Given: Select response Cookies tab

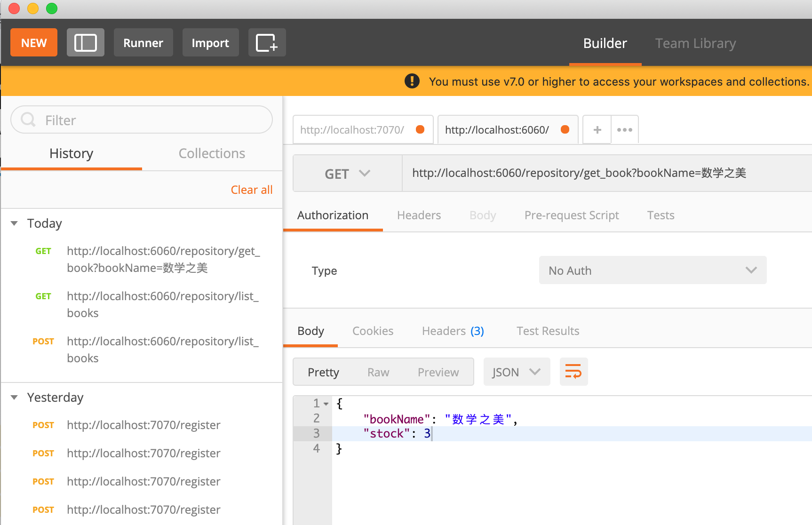Looking at the screenshot, I should (373, 331).
